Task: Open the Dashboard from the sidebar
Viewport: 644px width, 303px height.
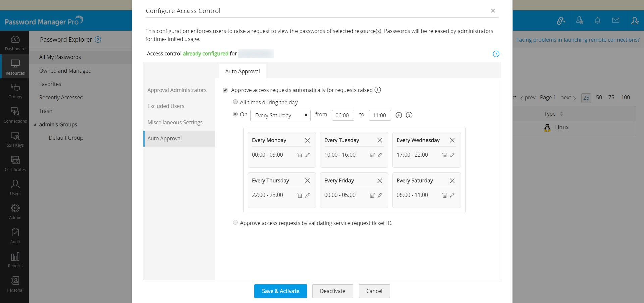Action: tap(15, 43)
